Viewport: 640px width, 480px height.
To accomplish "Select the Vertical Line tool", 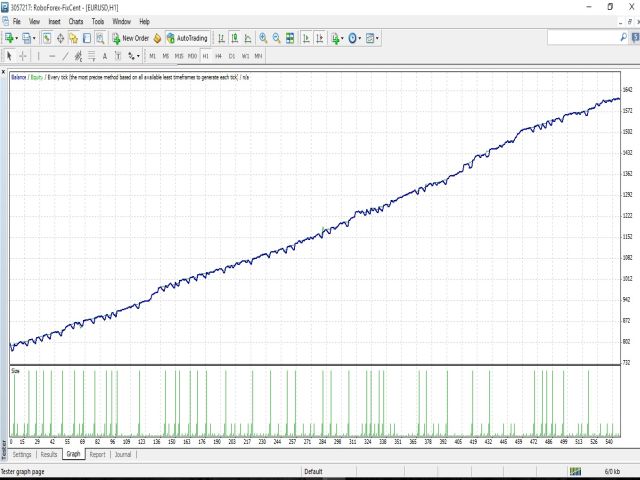I will (38, 56).
